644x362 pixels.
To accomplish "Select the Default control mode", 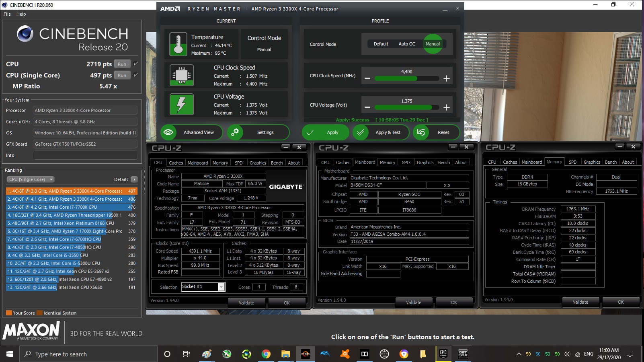I will coord(381,44).
